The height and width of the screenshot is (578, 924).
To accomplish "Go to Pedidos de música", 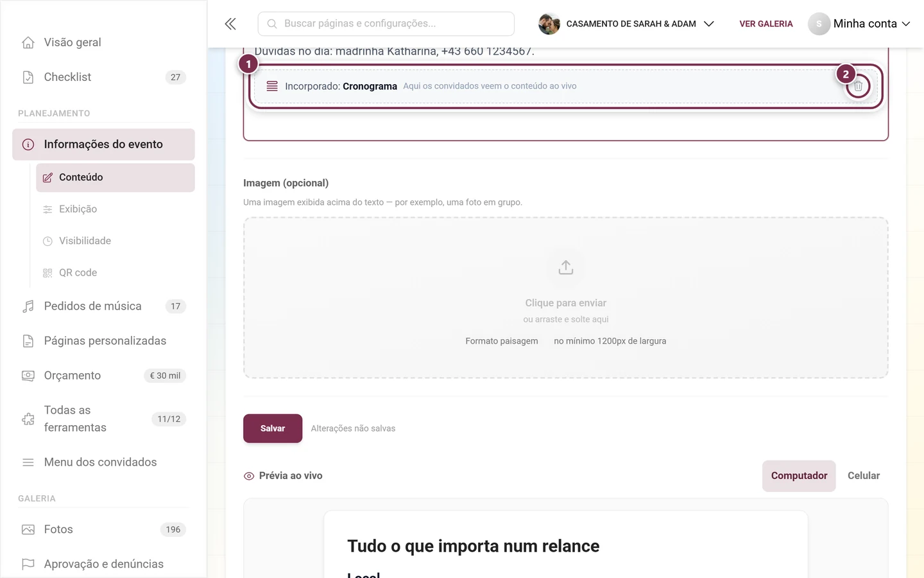I will [103, 306].
